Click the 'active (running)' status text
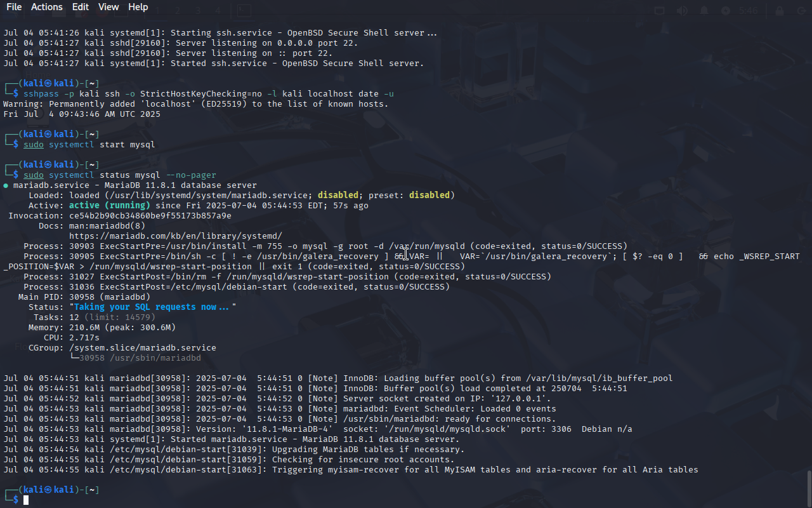This screenshot has width=812, height=508. pos(110,205)
